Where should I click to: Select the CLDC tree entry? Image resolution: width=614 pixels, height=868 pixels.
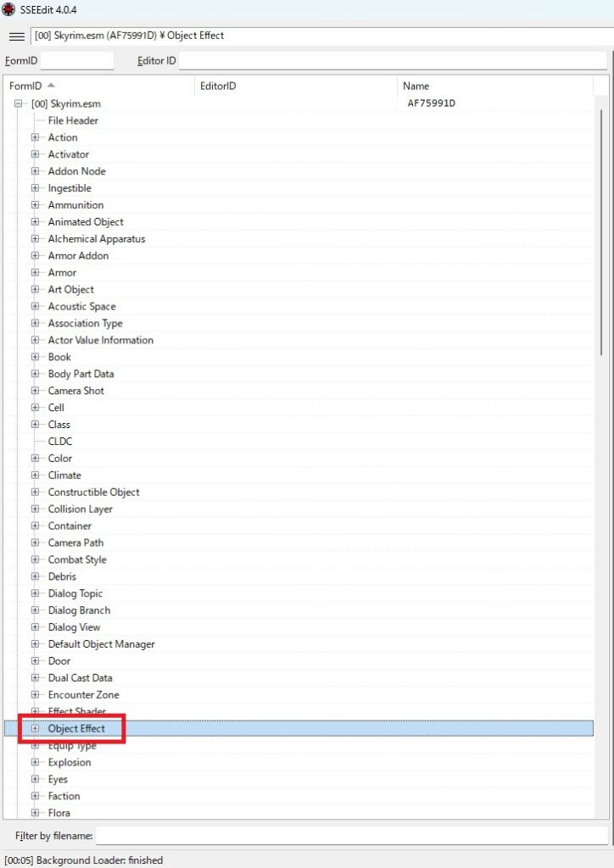[60, 442]
